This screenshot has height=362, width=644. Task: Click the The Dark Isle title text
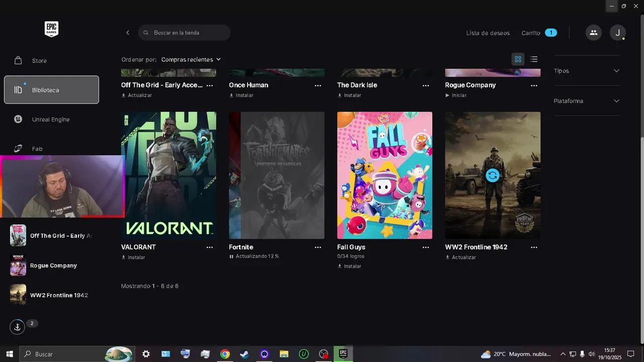(x=357, y=85)
